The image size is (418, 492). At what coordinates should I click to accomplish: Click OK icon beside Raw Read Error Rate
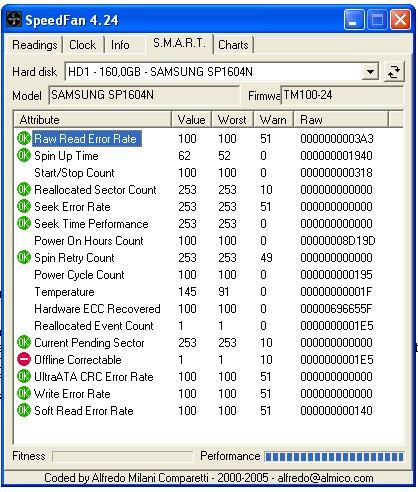tap(24, 138)
